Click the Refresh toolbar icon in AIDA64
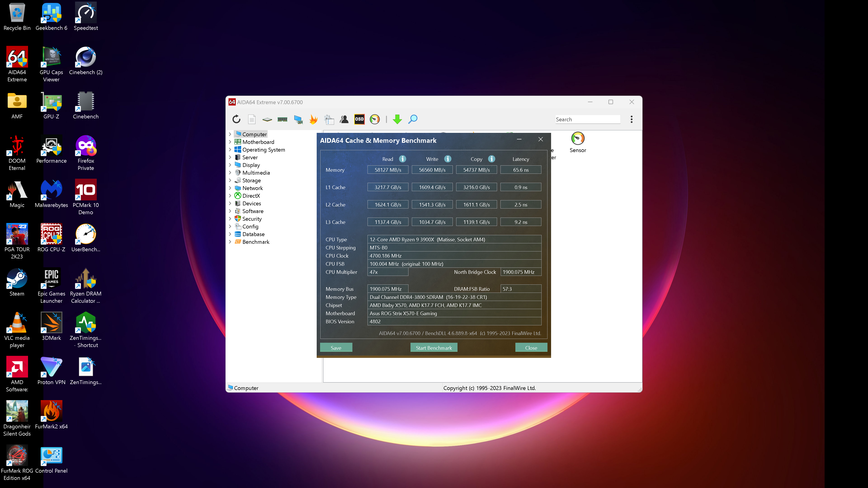868x488 pixels. click(x=236, y=119)
